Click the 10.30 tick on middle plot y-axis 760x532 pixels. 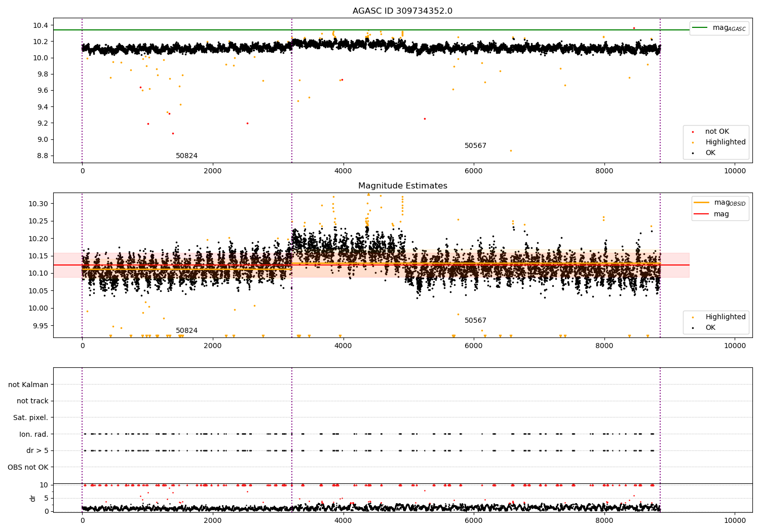pyautogui.click(x=39, y=204)
